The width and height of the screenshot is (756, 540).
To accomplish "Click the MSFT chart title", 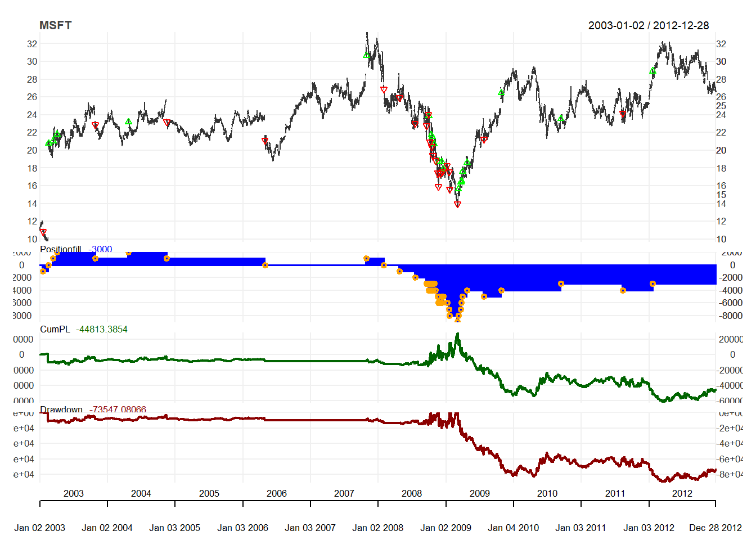I will tap(55, 25).
